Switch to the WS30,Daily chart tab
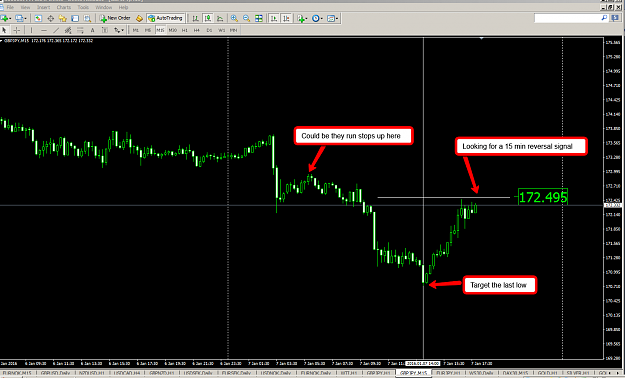The width and height of the screenshot is (625, 378). click(x=481, y=374)
